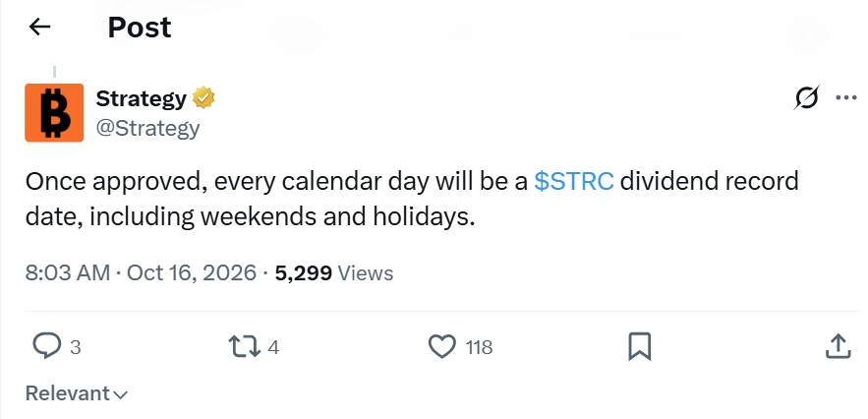Screen dimensions: 868x419
Task: Open the three-dots more options menu
Action: coord(846,98)
